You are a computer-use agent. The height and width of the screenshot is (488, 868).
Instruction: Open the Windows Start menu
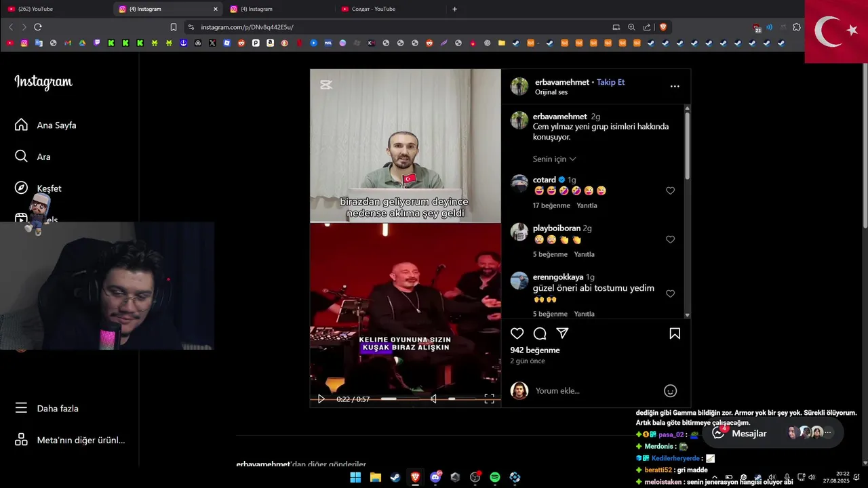click(355, 477)
